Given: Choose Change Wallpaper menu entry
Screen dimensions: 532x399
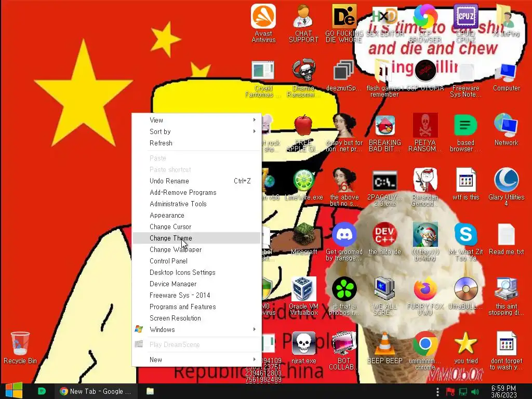Looking at the screenshot, I should pyautogui.click(x=196, y=250).
